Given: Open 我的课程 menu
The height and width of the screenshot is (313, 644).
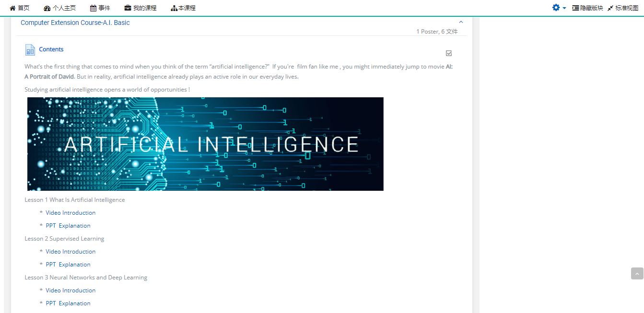Looking at the screenshot, I should coord(140,8).
